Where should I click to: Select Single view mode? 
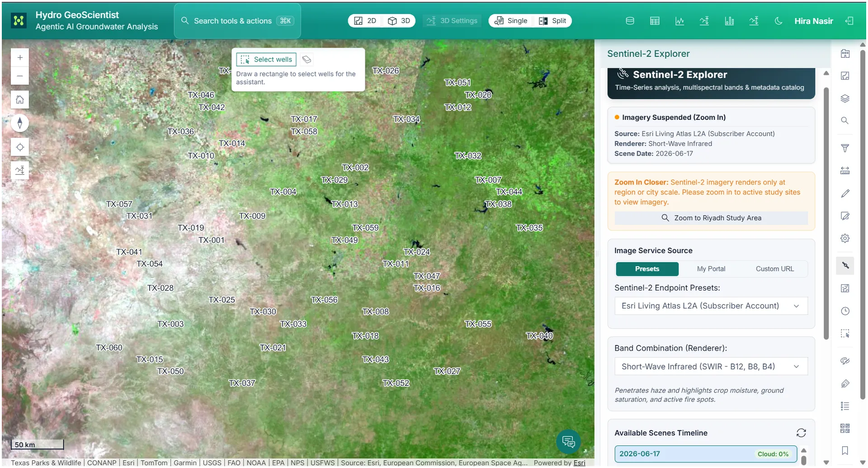click(511, 21)
